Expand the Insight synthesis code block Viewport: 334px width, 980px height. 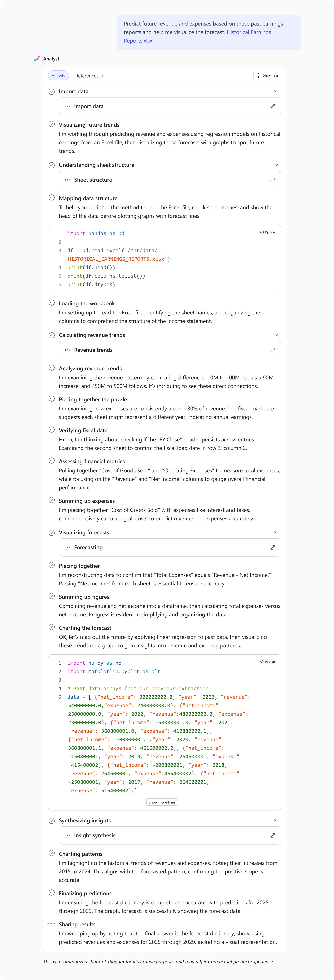pos(272,835)
